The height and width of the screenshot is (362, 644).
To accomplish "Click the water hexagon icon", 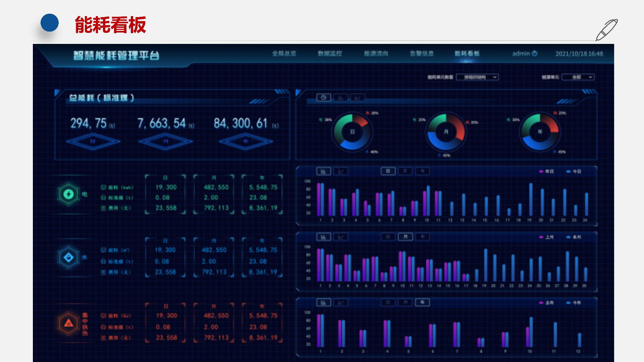I will (68, 257).
